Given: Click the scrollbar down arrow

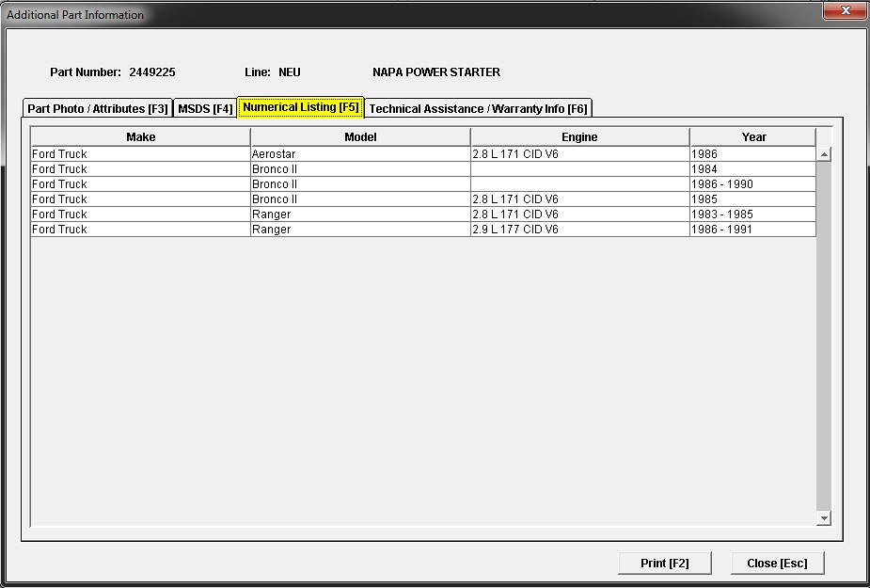Looking at the screenshot, I should point(824,518).
